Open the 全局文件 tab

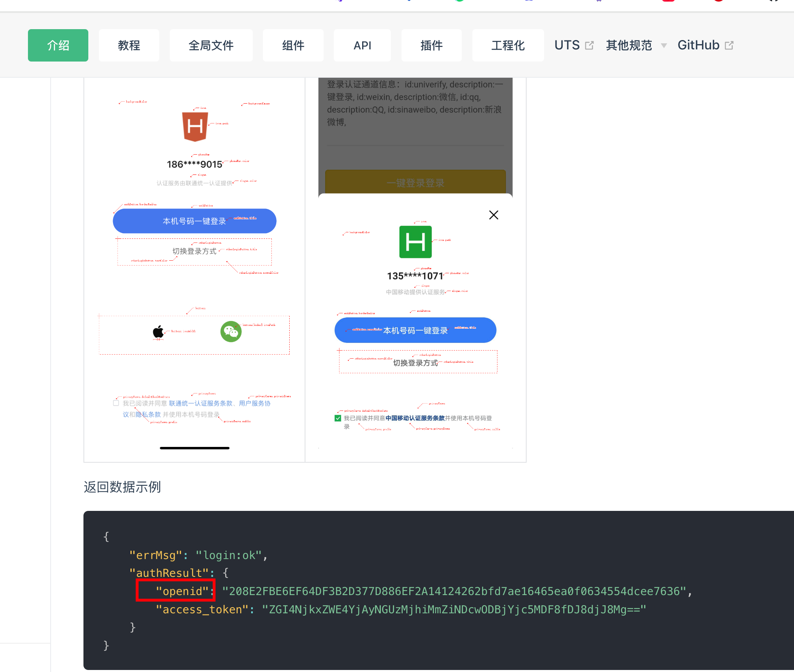click(x=211, y=45)
